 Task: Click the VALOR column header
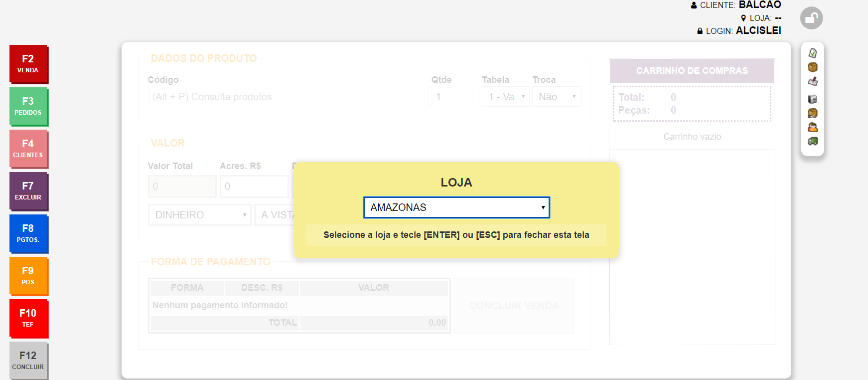(374, 288)
